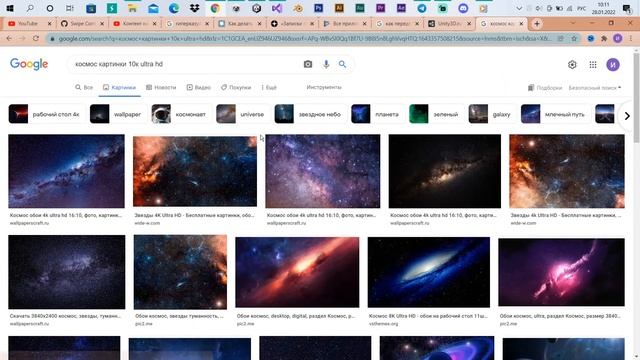Open the safe search dropdown
The height and width of the screenshot is (360, 640).
point(595,88)
